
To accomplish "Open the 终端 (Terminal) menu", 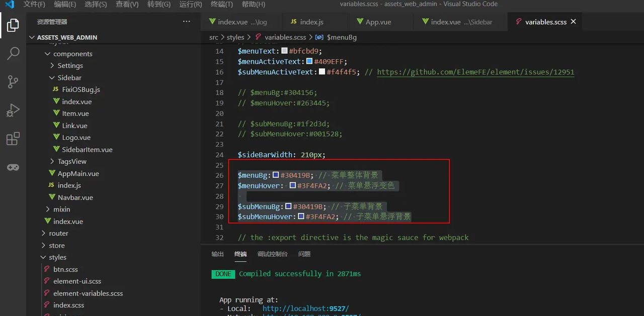I will 221,4.
